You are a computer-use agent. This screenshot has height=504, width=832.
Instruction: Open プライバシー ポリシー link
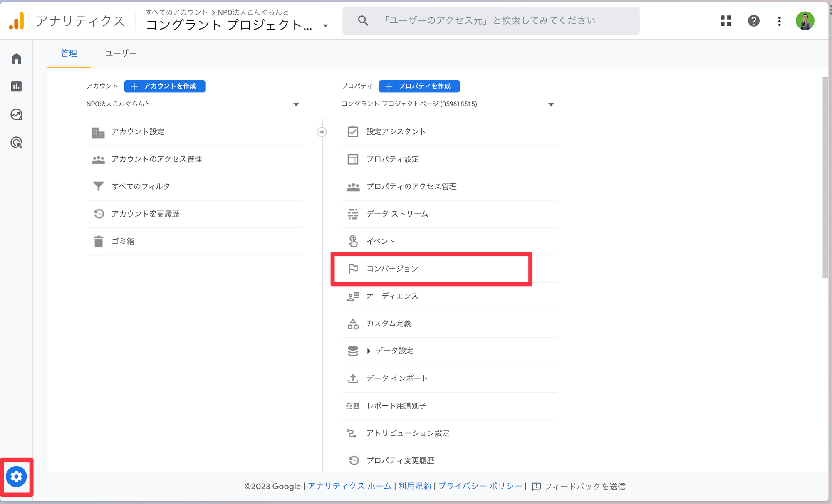click(480, 486)
